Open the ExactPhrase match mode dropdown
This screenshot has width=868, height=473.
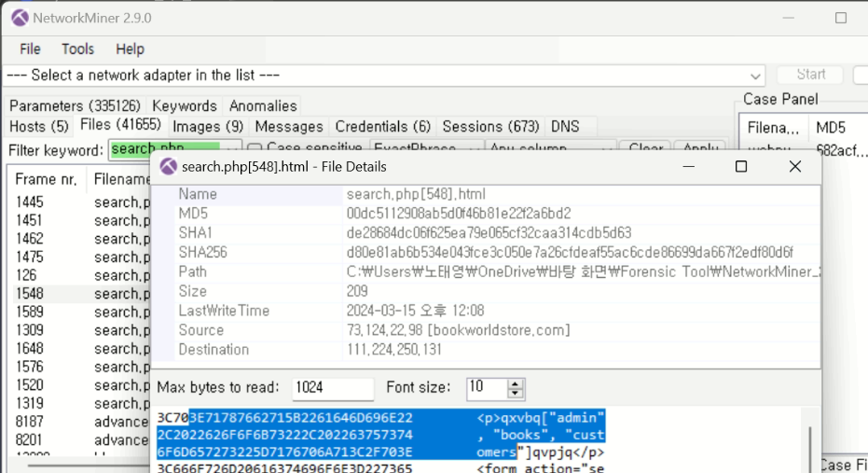coord(426,148)
